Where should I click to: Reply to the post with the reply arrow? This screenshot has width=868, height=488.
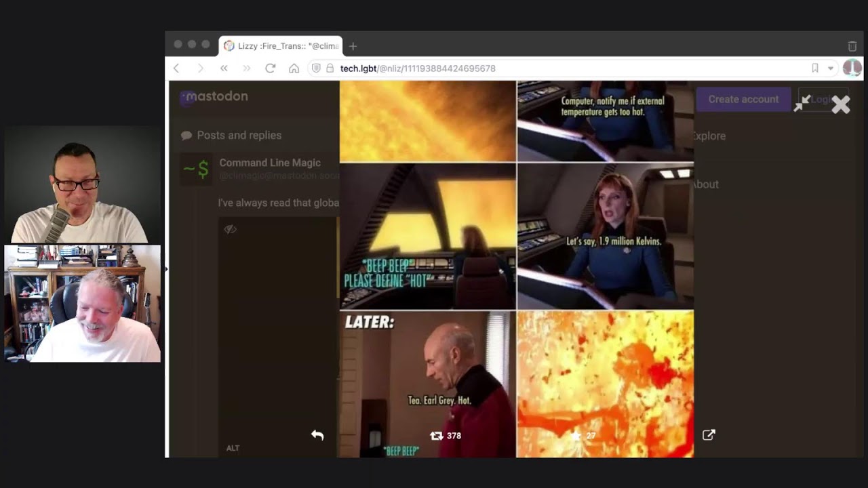(317, 435)
